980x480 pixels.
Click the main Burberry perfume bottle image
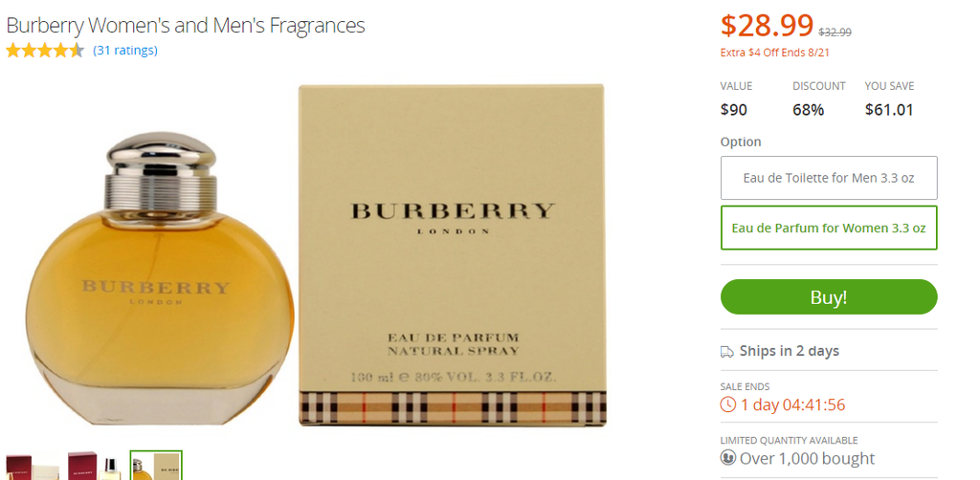(x=160, y=278)
